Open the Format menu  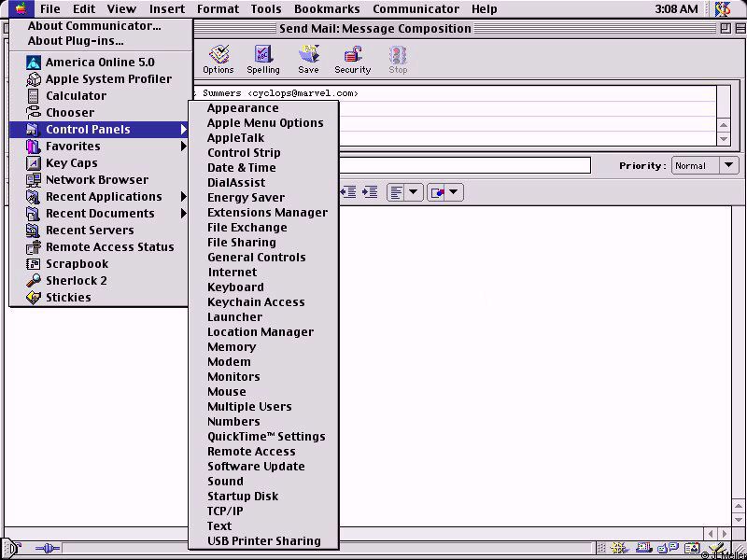click(x=218, y=9)
